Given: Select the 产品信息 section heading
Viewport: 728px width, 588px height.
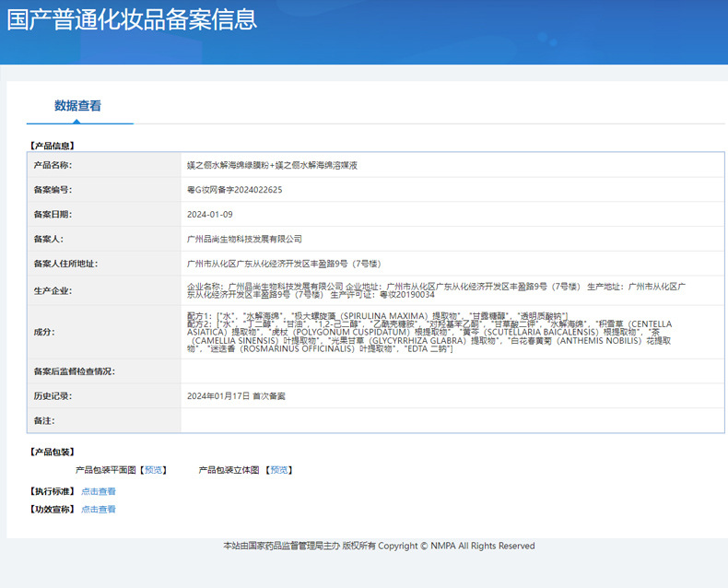Looking at the screenshot, I should point(52,146).
